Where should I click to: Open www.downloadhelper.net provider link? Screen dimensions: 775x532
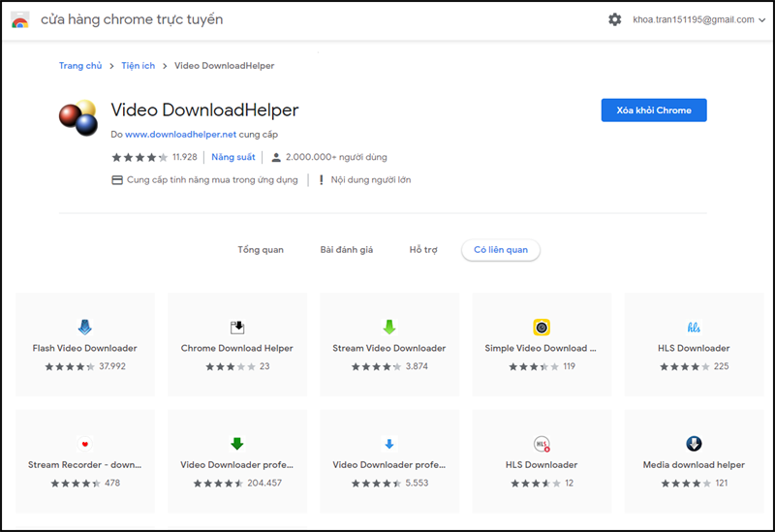[180, 135]
